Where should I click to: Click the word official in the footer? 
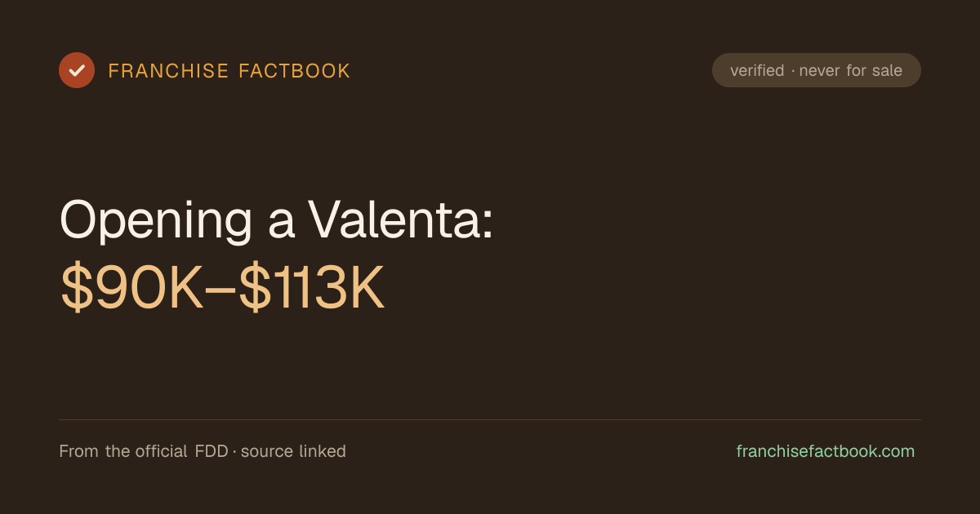[x=163, y=451]
